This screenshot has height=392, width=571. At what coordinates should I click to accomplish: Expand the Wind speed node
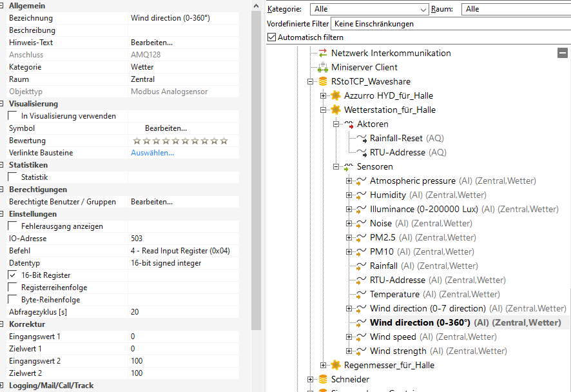(349, 337)
